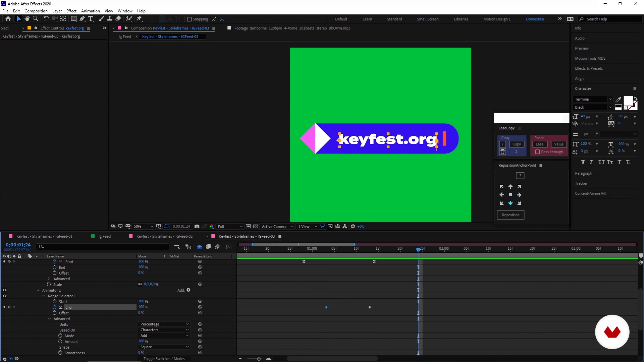Pick color with Character eyedropper
This screenshot has width=644, height=362.
(x=618, y=99)
